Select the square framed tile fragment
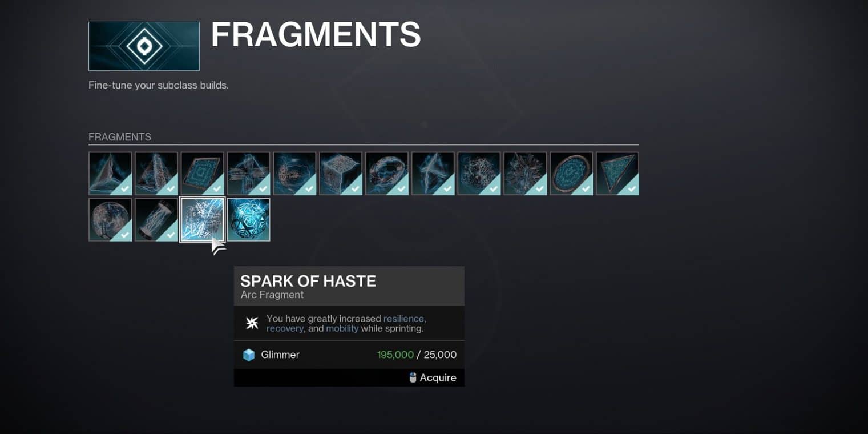 (203, 173)
